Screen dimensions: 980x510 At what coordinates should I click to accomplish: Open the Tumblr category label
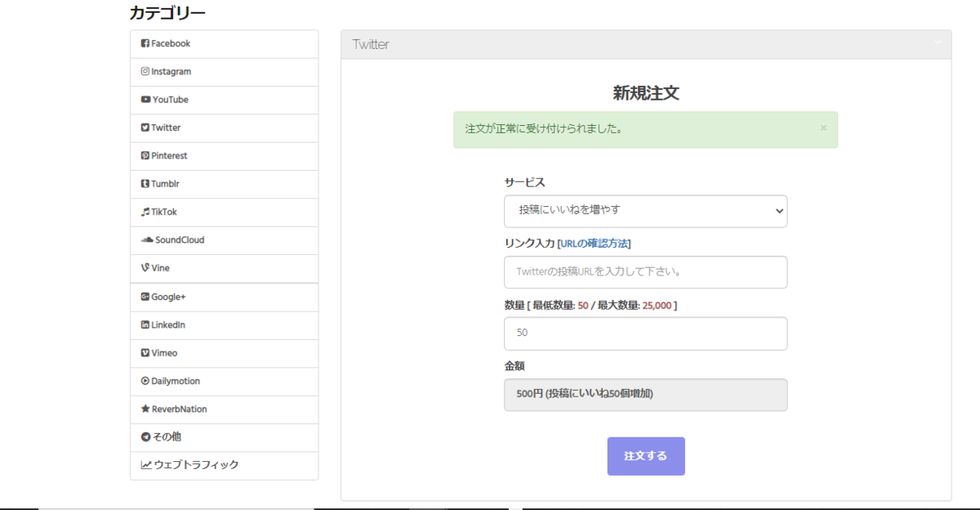coord(165,184)
